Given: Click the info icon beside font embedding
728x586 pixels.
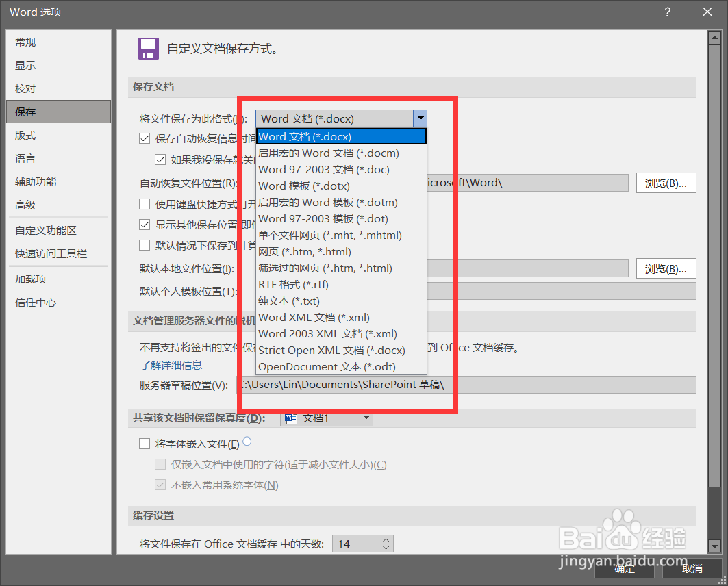Looking at the screenshot, I should pos(247,442).
